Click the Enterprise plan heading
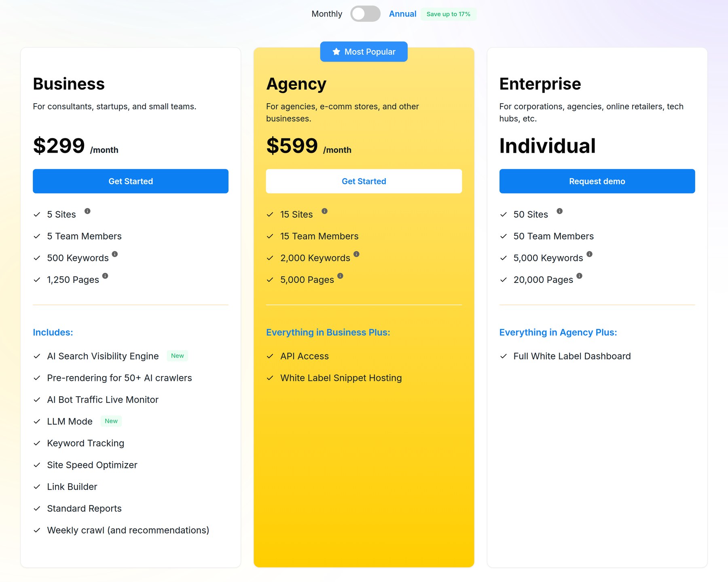 tap(540, 84)
